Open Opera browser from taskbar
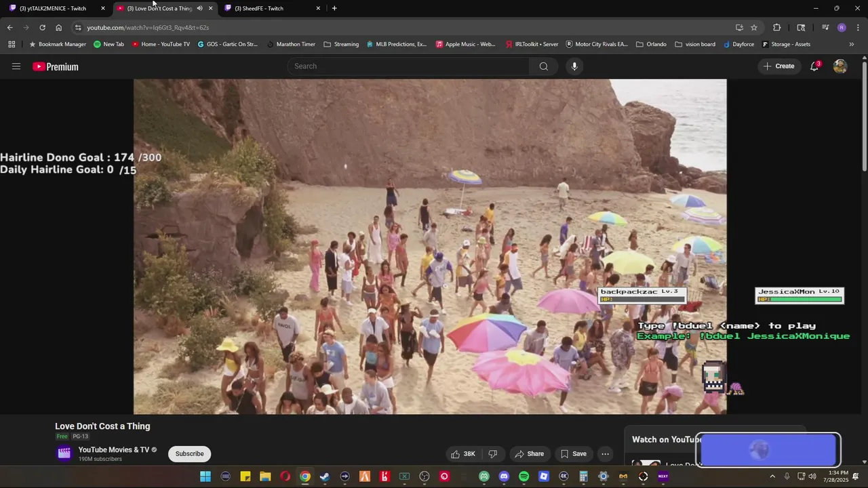 tap(285, 476)
